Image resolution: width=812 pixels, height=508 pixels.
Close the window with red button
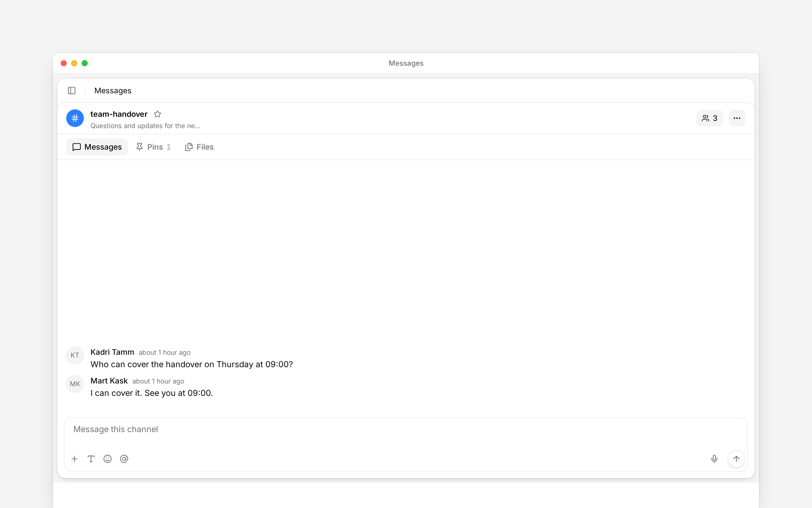(64, 63)
